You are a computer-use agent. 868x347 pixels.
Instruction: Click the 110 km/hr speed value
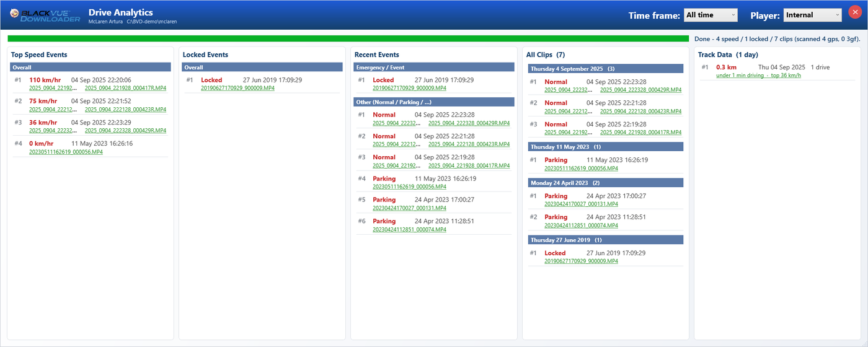point(45,80)
